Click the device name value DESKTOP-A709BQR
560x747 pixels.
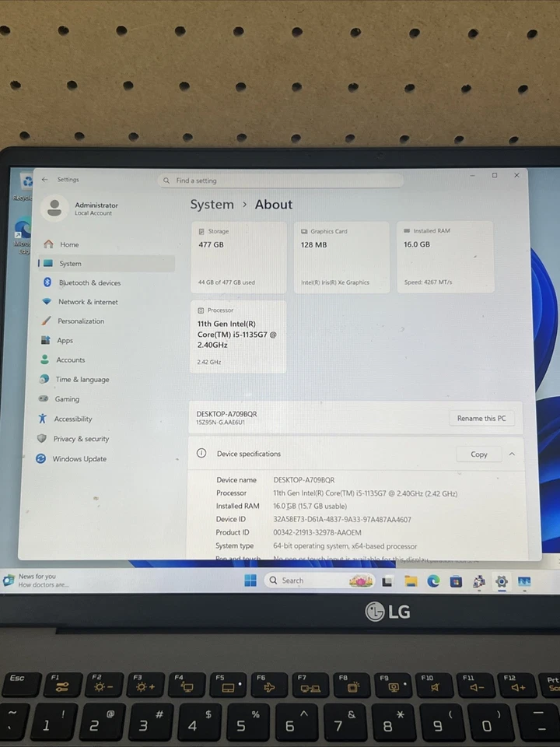pyautogui.click(x=304, y=480)
